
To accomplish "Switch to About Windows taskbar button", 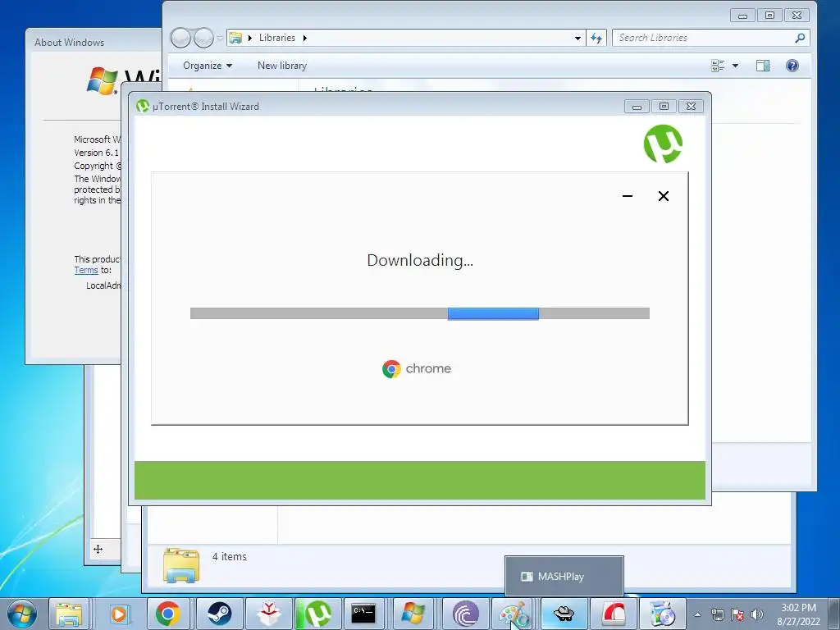I will tap(413, 614).
